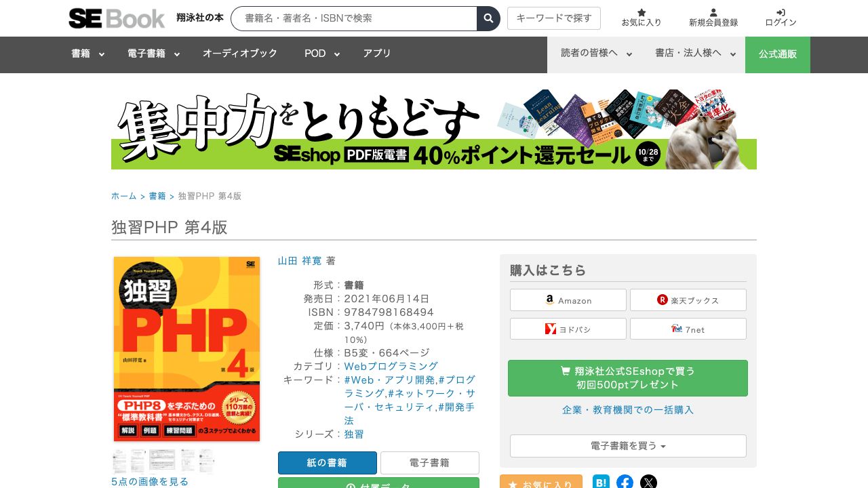
Task: Open 独習 series link
Action: tap(354, 434)
